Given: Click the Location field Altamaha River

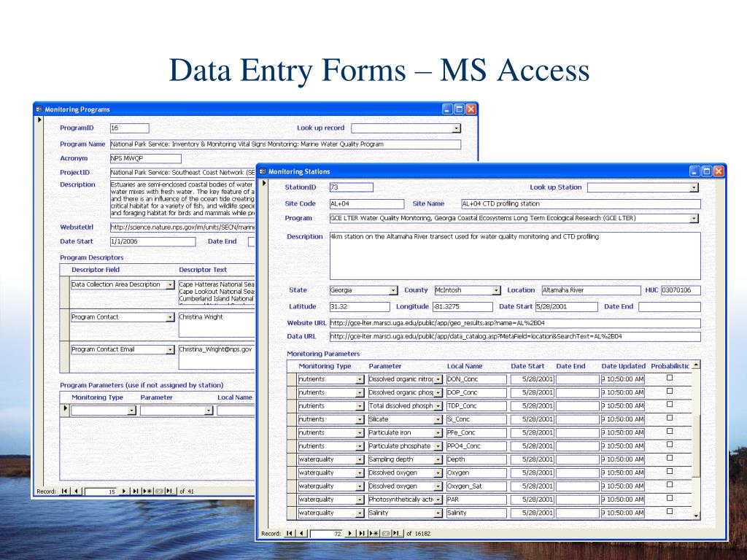Looking at the screenshot, I should tap(591, 290).
